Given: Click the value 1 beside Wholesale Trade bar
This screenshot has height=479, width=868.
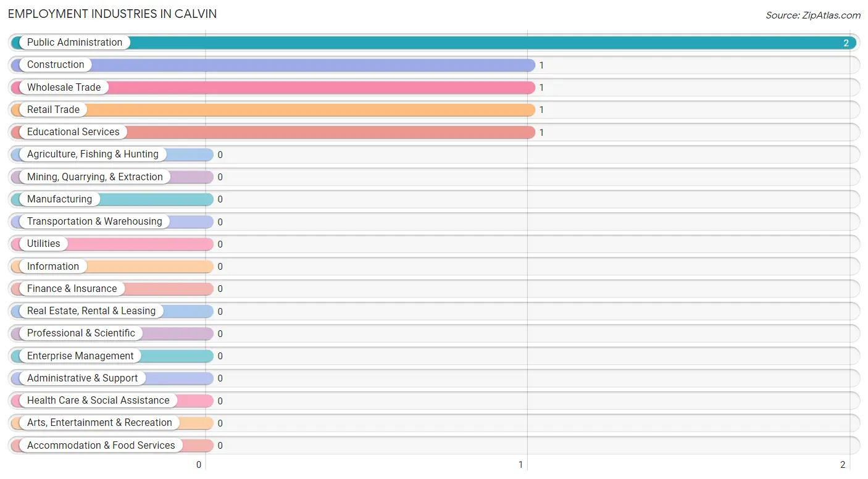Looking at the screenshot, I should pos(541,88).
